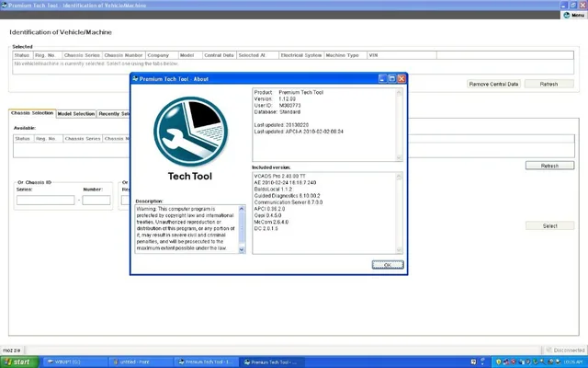Click the VCADS Pro 2.40.00 TT entry
588x368 pixels.
click(x=279, y=176)
